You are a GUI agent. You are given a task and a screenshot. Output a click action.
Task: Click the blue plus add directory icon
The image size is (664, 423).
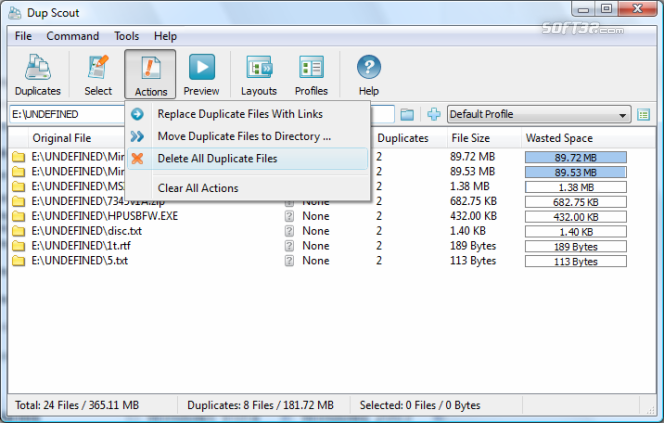pyautogui.click(x=434, y=114)
